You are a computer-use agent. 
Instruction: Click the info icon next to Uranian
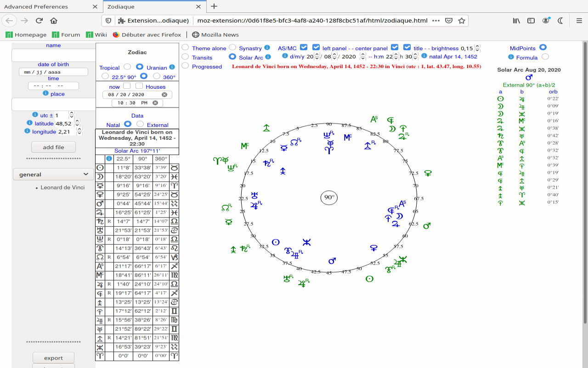pyautogui.click(x=172, y=67)
